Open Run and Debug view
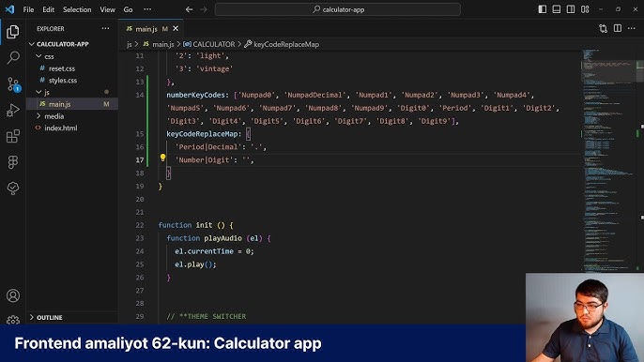644x362 pixels. [x=13, y=110]
